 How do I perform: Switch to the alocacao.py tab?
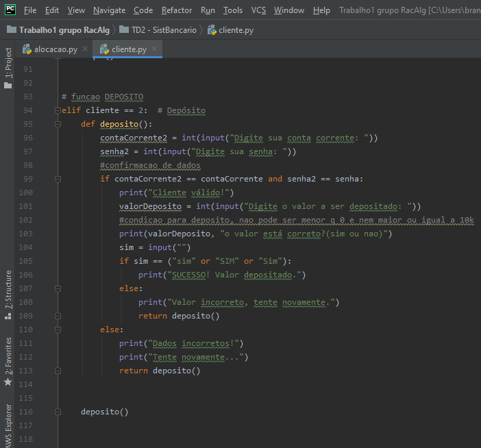pos(56,49)
